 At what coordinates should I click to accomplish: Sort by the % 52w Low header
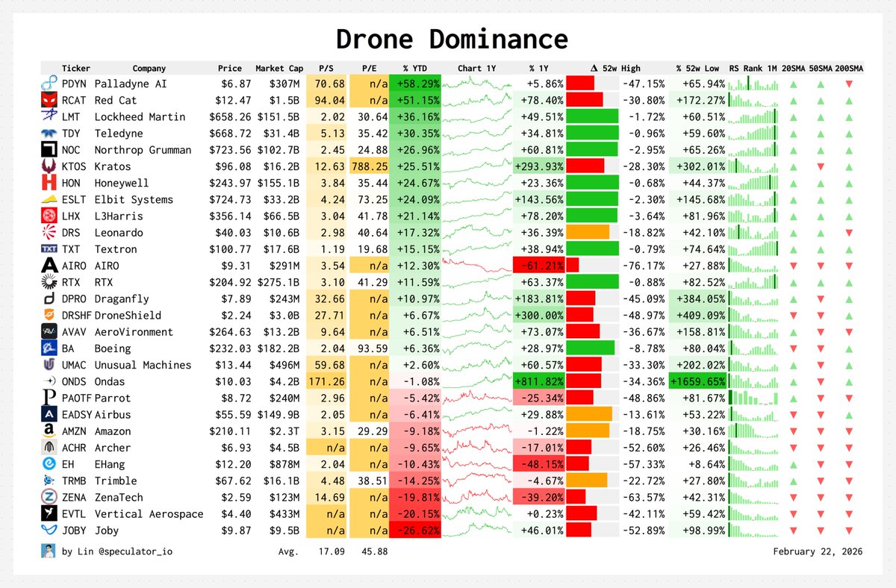[697, 68]
